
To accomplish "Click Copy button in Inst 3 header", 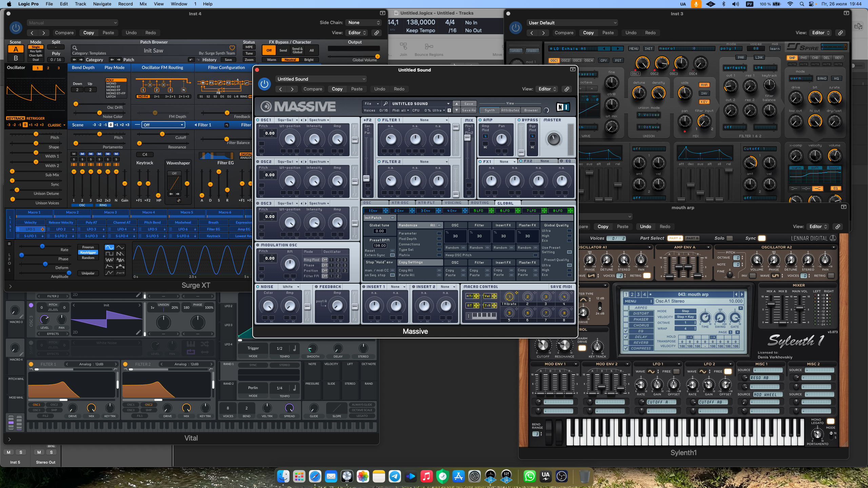I will (588, 33).
